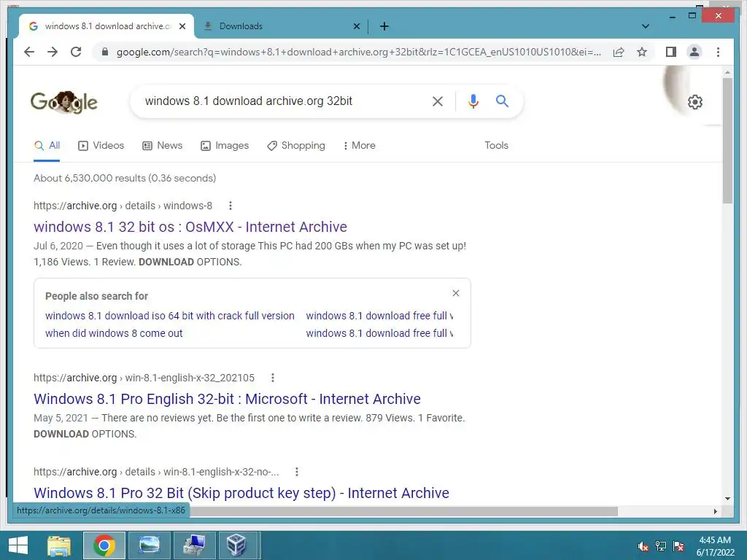The width and height of the screenshot is (747, 560).
Task: Submit search with the magnifier icon
Action: click(x=502, y=101)
